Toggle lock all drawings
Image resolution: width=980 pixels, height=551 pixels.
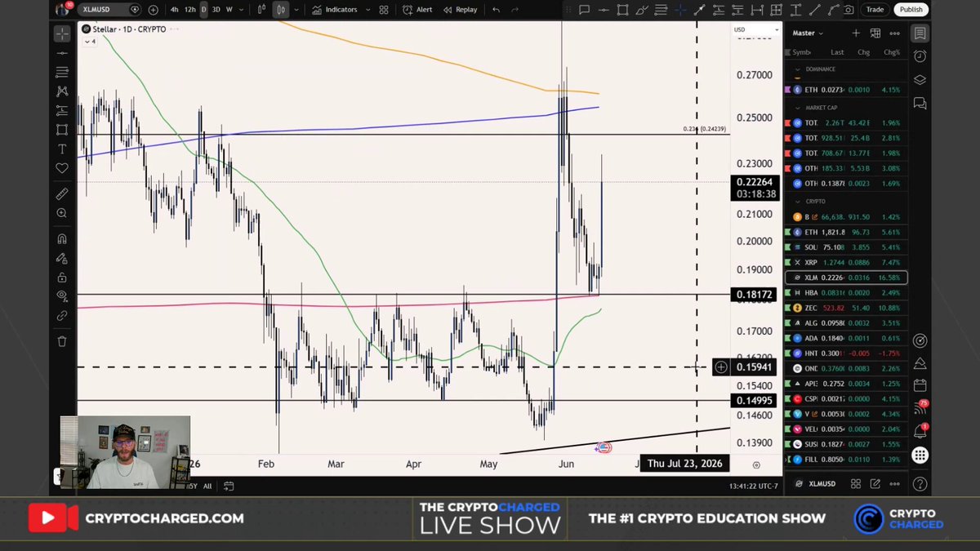coord(62,278)
